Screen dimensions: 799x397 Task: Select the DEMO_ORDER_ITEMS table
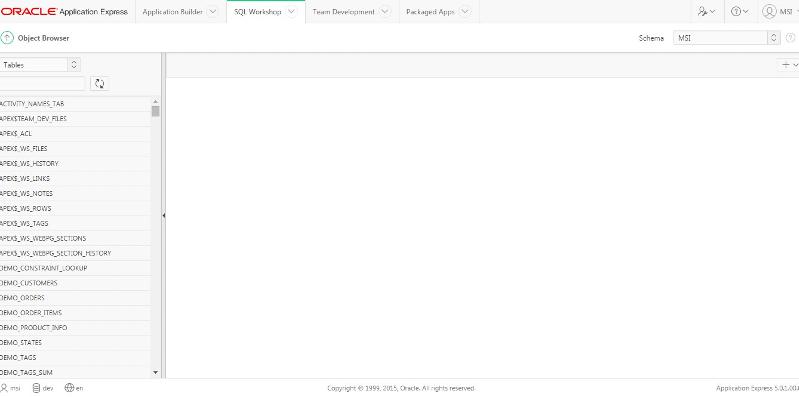[x=75, y=312]
